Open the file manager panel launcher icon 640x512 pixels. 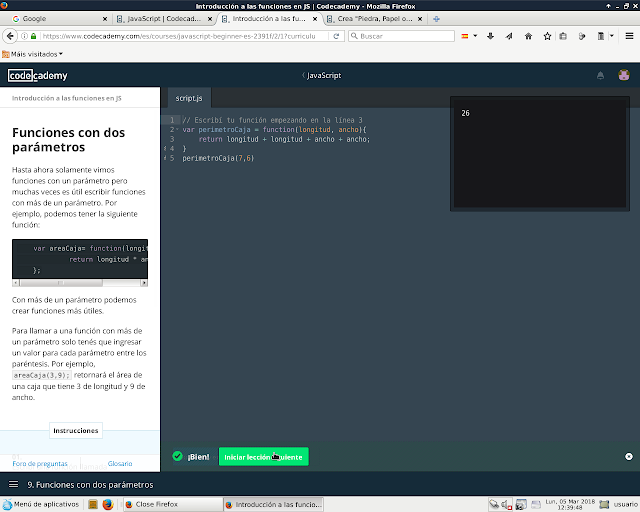coord(93,504)
